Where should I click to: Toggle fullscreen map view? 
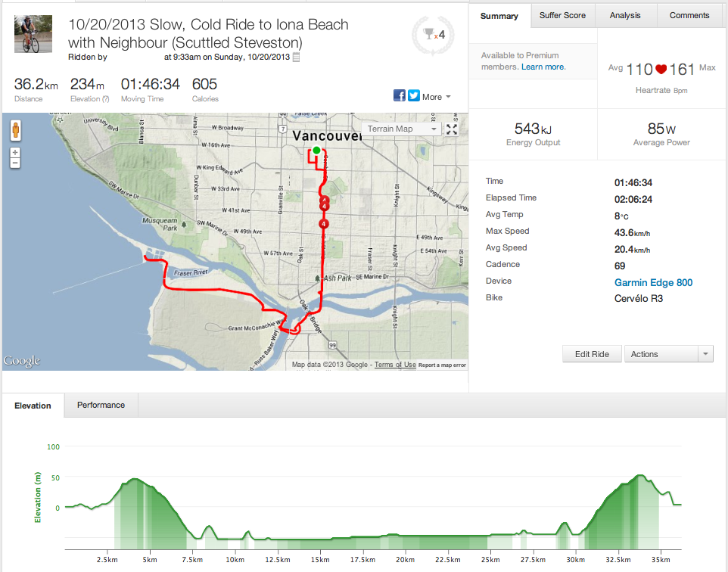[x=452, y=129]
